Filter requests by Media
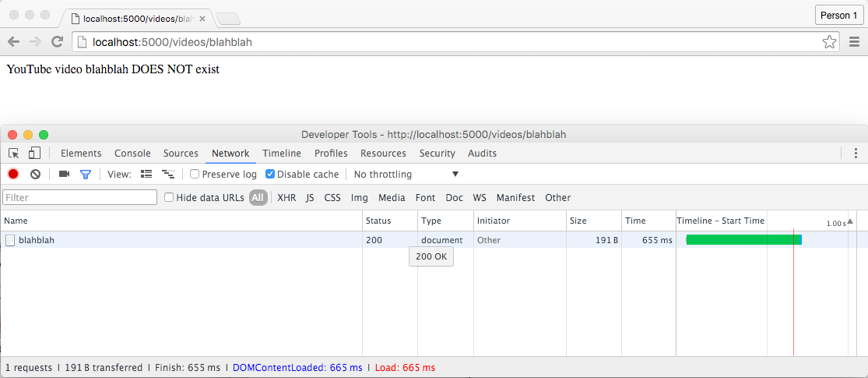 (x=392, y=197)
